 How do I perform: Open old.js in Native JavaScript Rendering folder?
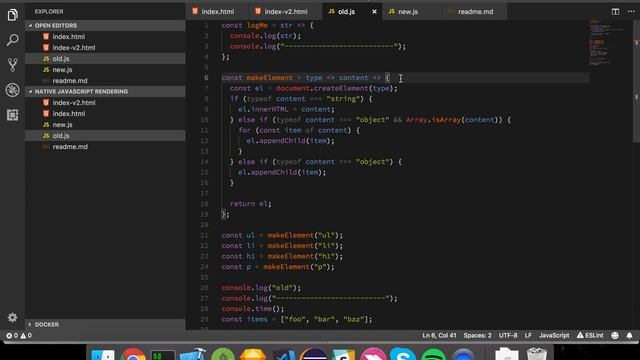105,136
